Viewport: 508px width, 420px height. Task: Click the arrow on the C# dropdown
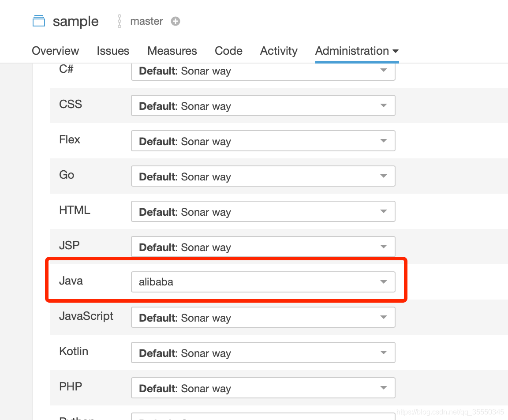[384, 70]
